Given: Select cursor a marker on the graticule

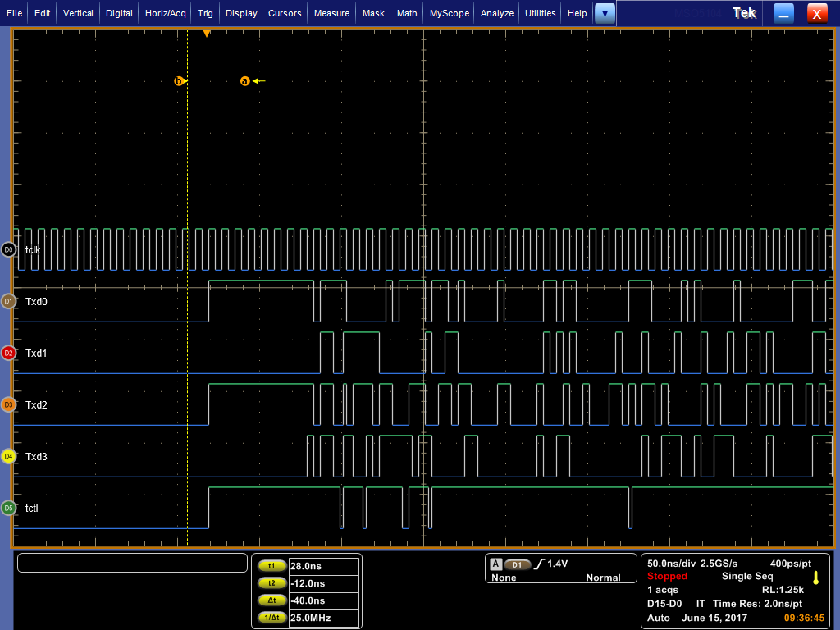Looking at the screenshot, I should 244,81.
